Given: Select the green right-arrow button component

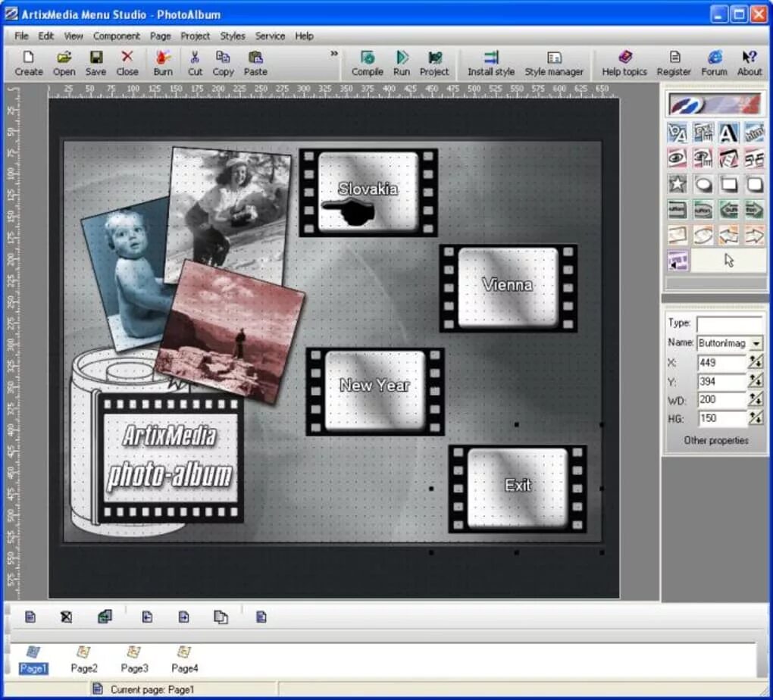Looking at the screenshot, I should coord(754,210).
